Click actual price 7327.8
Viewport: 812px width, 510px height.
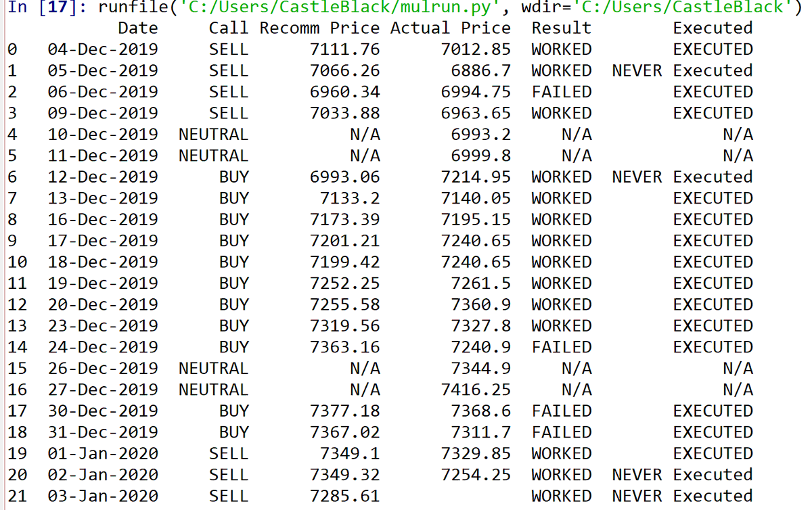pos(481,326)
